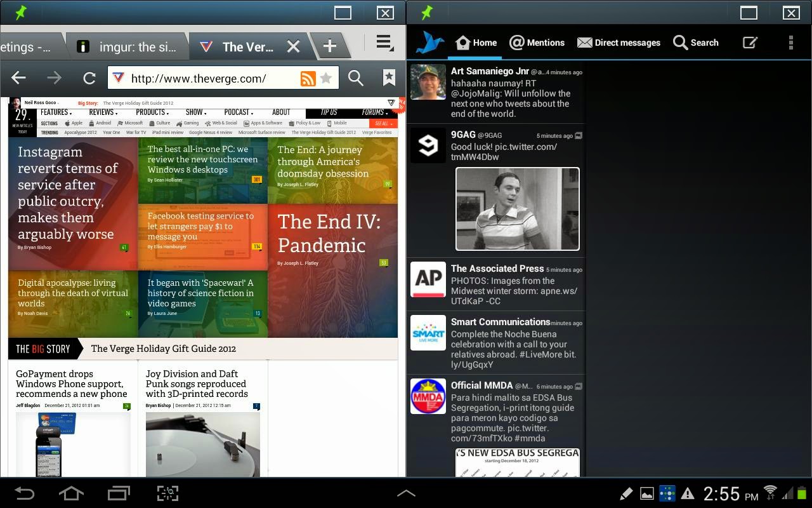Go back in the browser

coord(18,78)
